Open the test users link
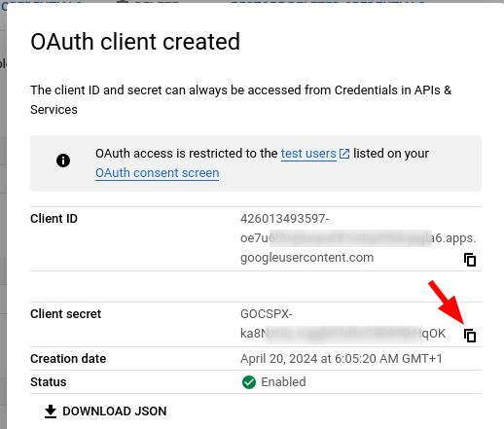The width and height of the screenshot is (504, 429). (308, 154)
